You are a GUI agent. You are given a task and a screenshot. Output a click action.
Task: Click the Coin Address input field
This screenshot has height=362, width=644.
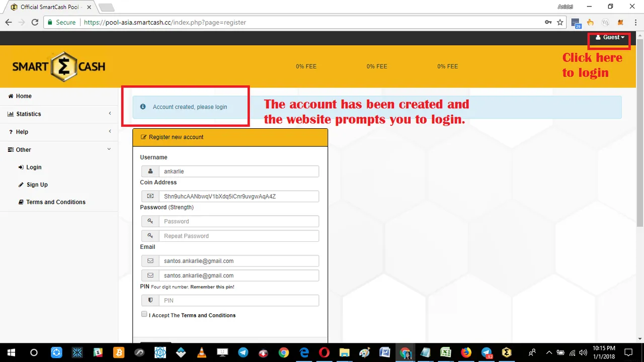click(238, 197)
